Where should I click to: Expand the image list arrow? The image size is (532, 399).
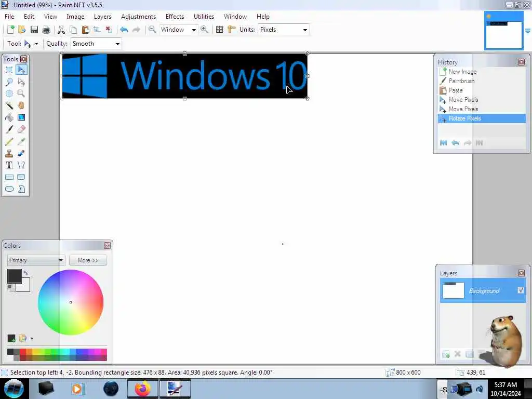coord(528,31)
